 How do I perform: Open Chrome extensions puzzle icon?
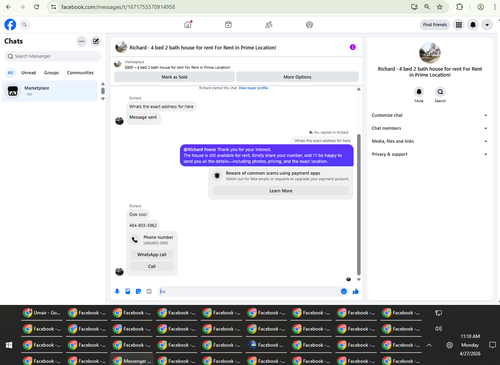pos(459,7)
